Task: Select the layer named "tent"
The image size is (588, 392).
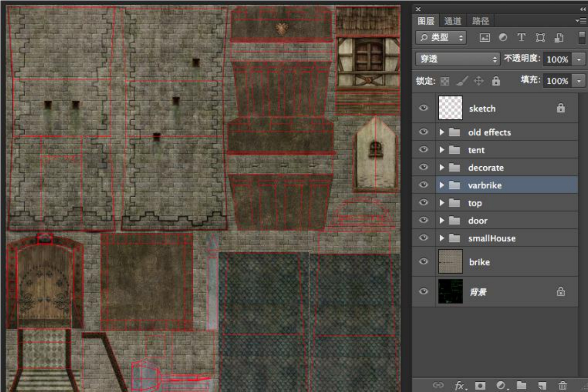Action: 476,150
